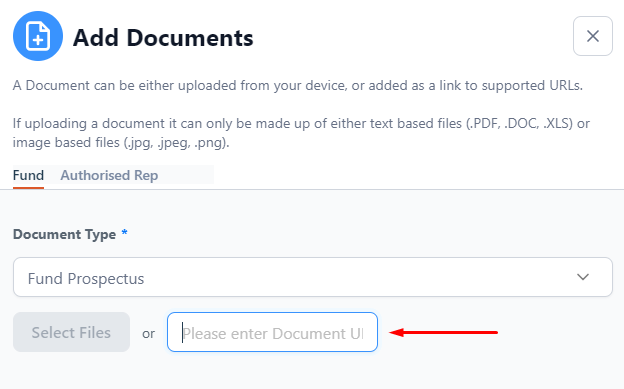
Task: Click the 'Fund Prospectus' selected value text
Action: [86, 279]
